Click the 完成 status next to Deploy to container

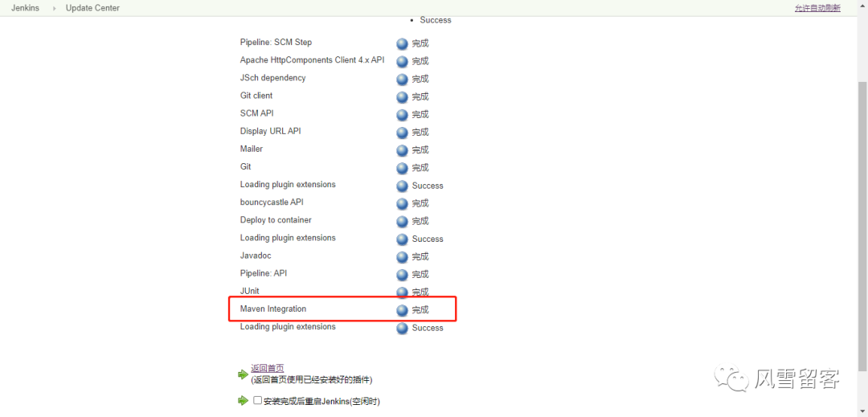420,221
